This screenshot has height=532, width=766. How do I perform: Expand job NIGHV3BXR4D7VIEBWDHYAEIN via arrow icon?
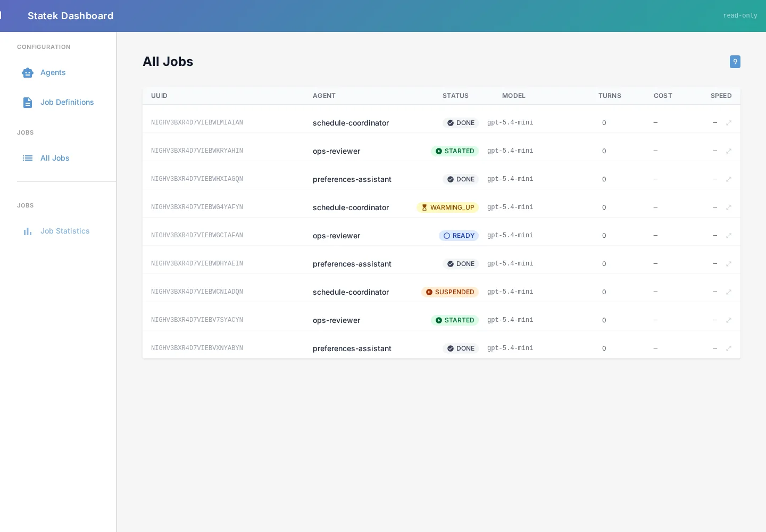pyautogui.click(x=729, y=264)
